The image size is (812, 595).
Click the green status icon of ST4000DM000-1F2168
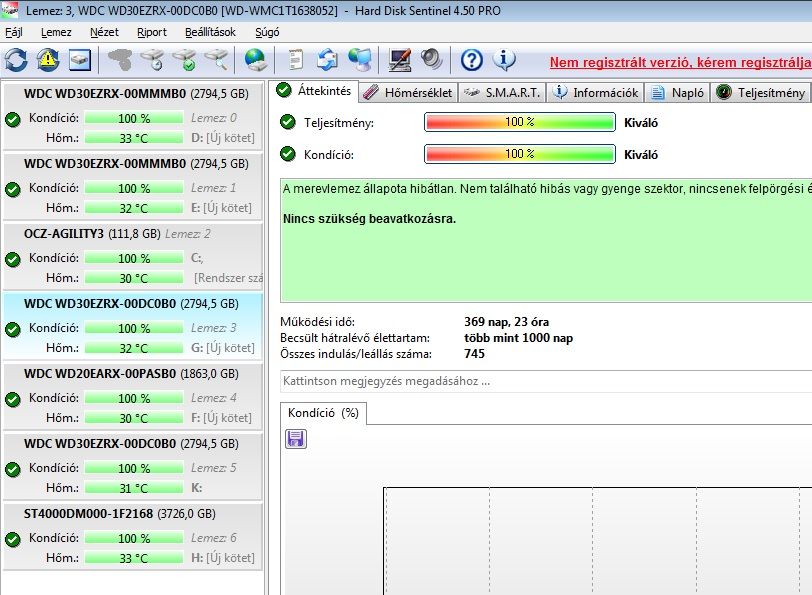12,540
